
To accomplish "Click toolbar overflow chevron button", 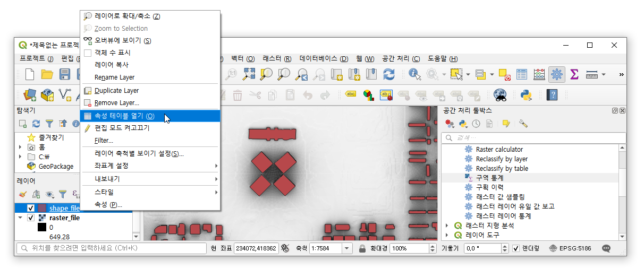I will click(621, 75).
